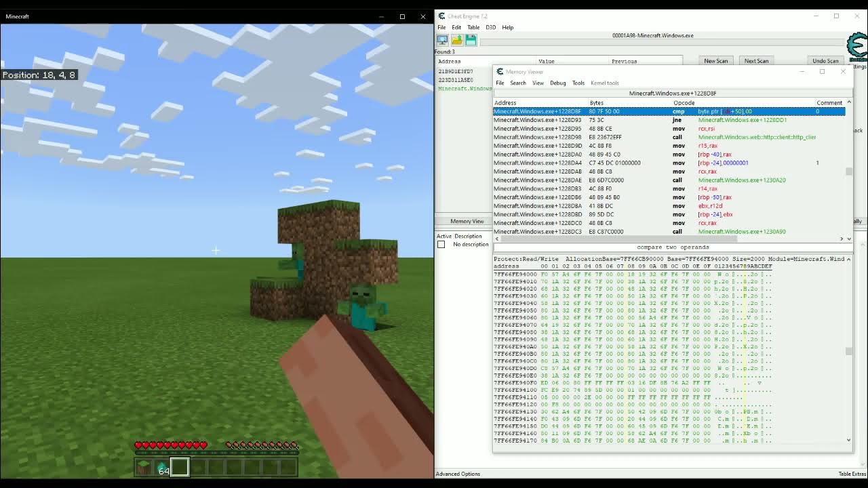The height and width of the screenshot is (488, 868).
Task: Click the Cheat Engine logo settings icon
Action: tap(857, 47)
